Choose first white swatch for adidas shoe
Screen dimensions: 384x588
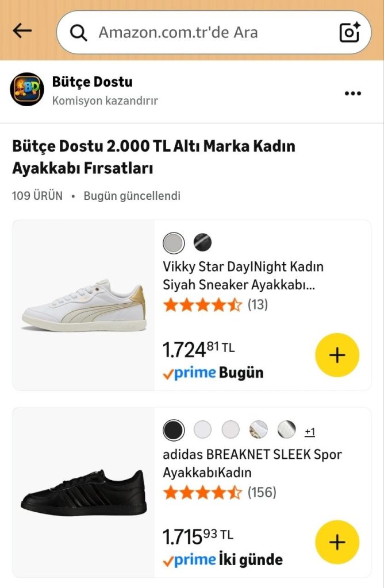pos(202,430)
